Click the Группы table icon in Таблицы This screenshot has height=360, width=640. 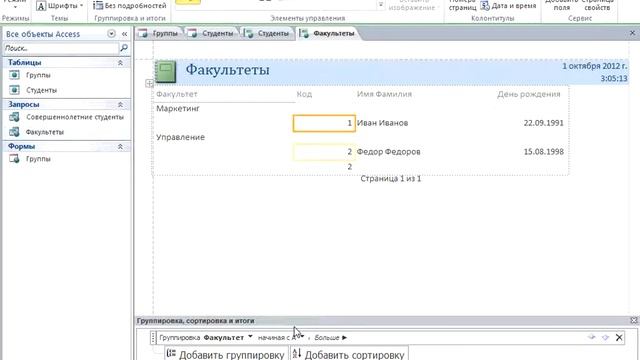pyautogui.click(x=14, y=75)
